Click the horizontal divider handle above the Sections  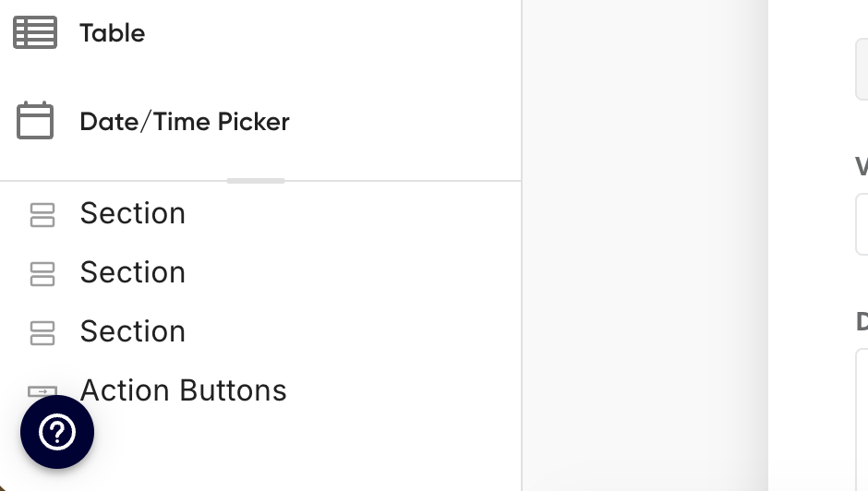tap(256, 181)
